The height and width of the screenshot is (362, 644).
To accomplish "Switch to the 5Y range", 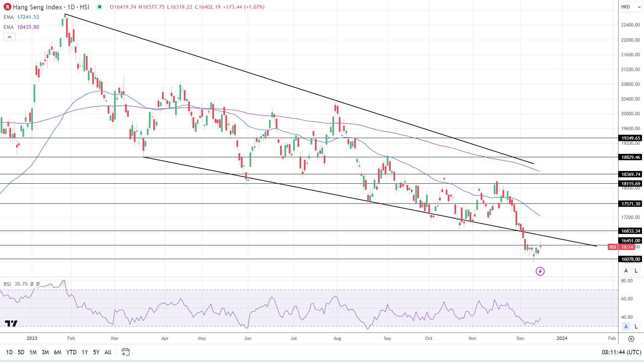I will 96,352.
